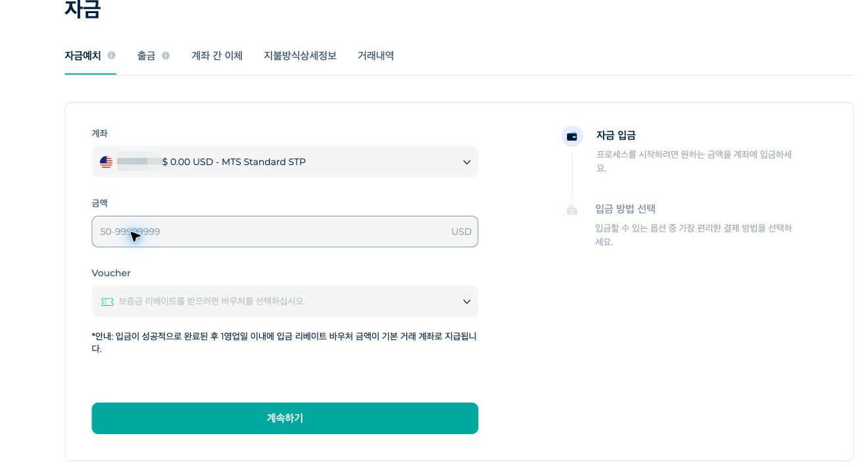Click the wallet icon next to 자금 입금
Viewport: 868px width, 467px height.
tap(572, 136)
